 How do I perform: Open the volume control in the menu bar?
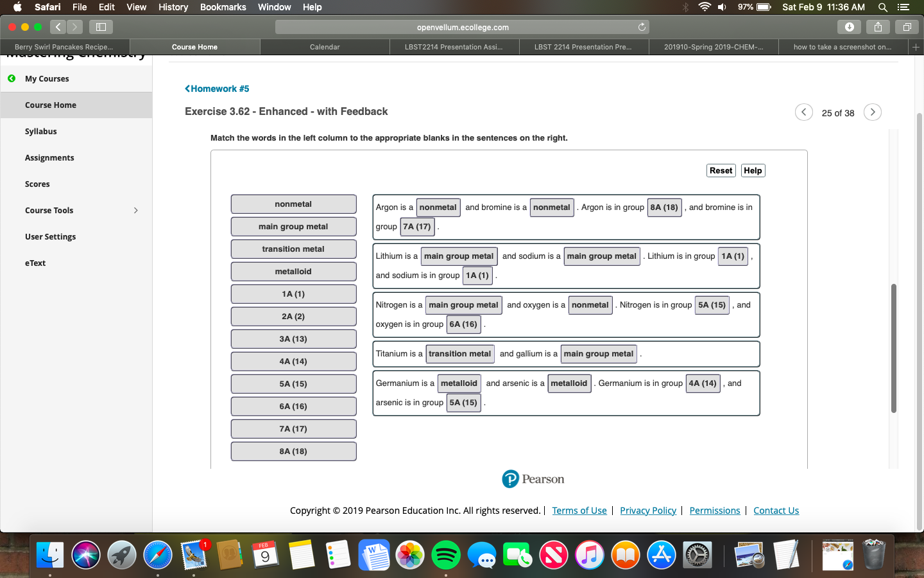722,7
